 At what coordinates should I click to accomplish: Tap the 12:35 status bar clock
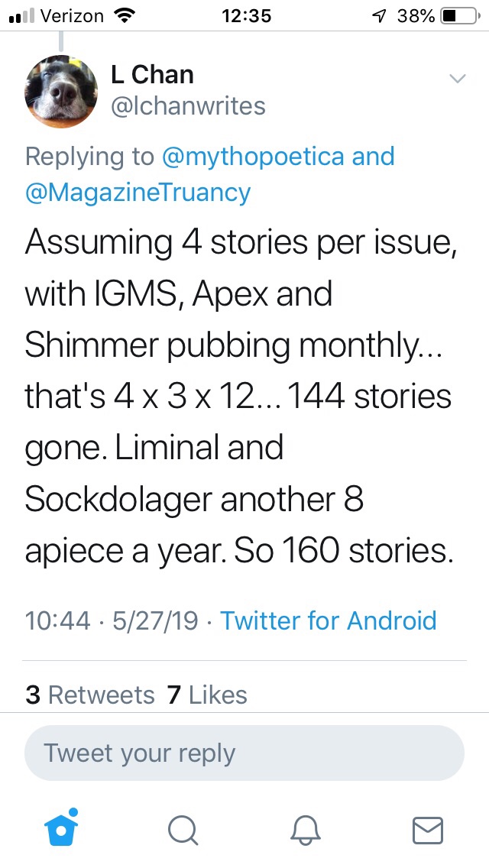click(x=244, y=15)
